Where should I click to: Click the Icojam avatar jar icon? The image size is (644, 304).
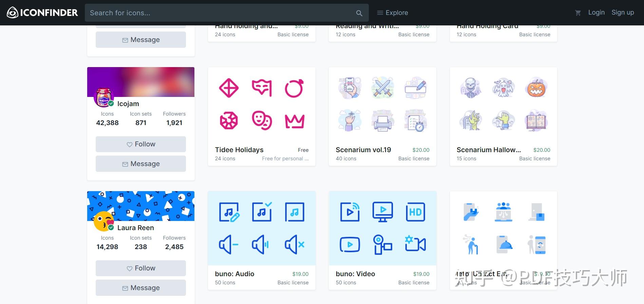[103, 97]
